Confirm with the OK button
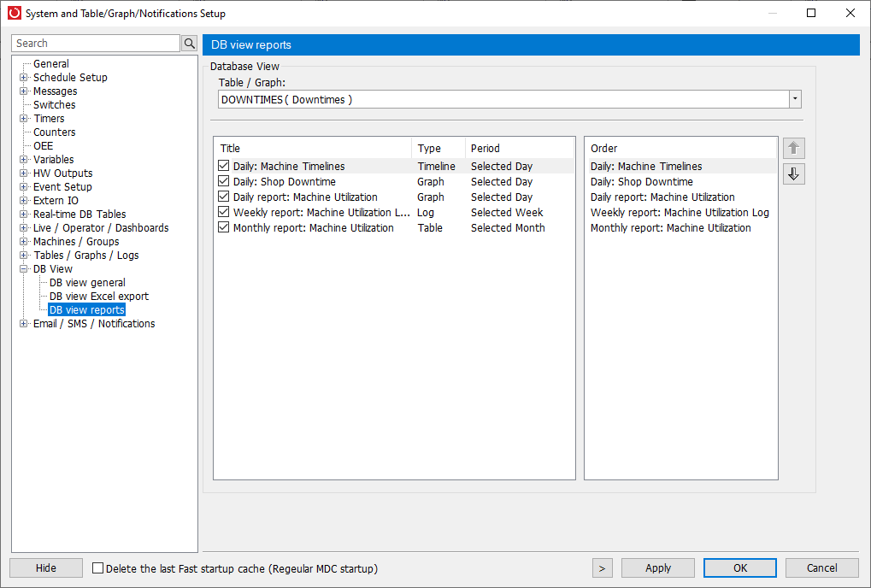Image resolution: width=871 pixels, height=588 pixels. pyautogui.click(x=740, y=568)
